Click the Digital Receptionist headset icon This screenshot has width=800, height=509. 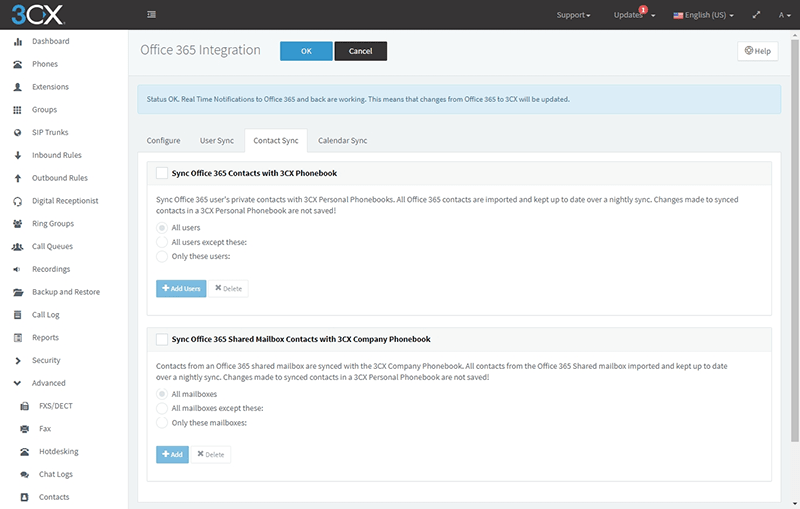click(x=18, y=201)
